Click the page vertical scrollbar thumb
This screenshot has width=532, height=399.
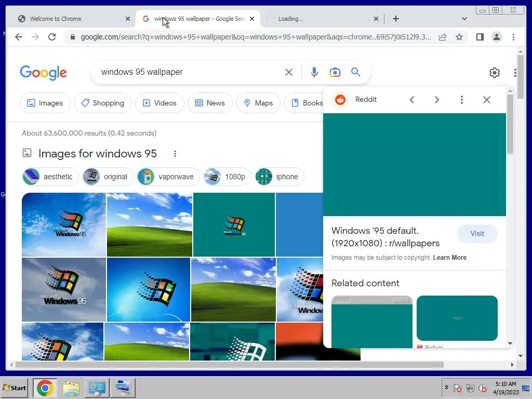click(x=521, y=77)
